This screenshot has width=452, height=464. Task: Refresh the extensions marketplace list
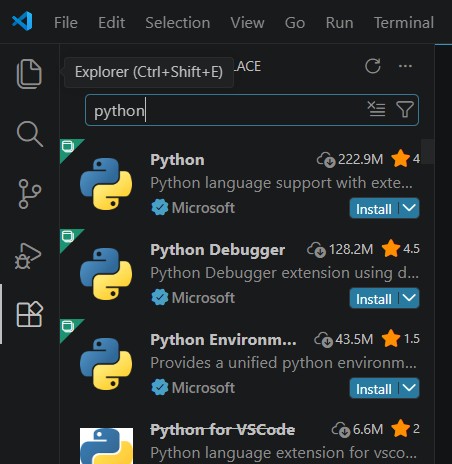373,66
